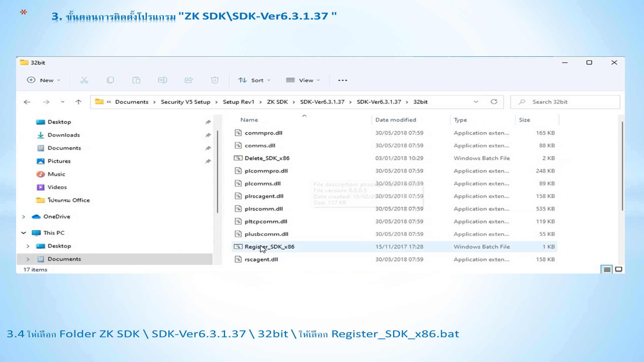Click the Videos icon in sidebar
Image resolution: width=644 pixels, height=362 pixels.
(x=41, y=187)
